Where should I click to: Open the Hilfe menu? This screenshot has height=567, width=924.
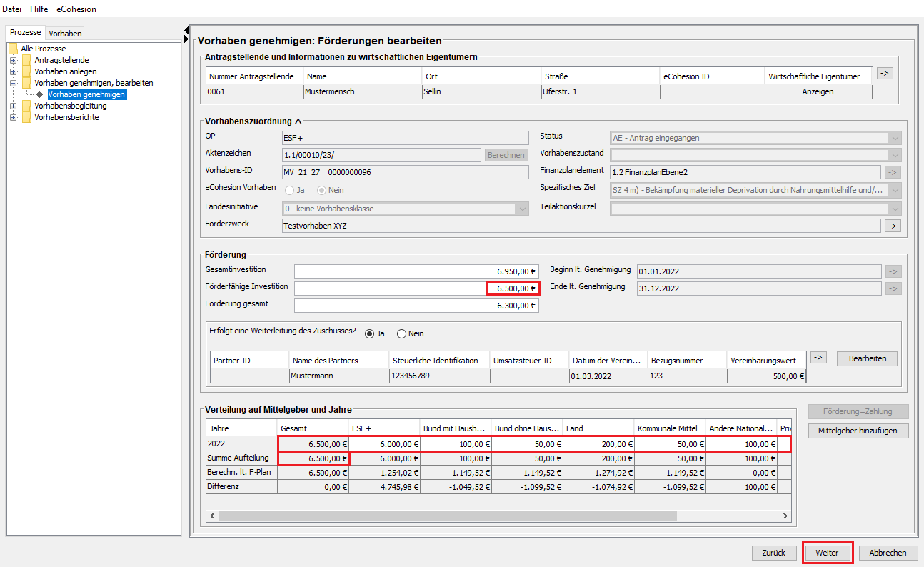click(x=39, y=9)
